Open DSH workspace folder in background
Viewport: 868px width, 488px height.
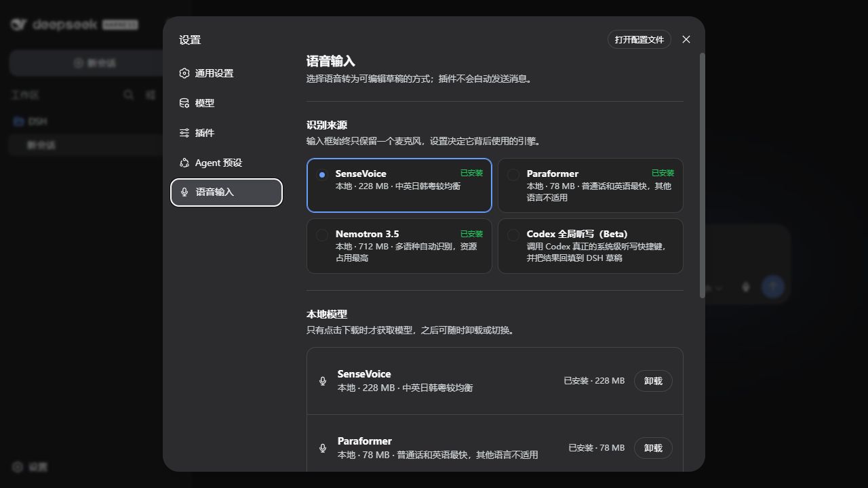click(38, 121)
